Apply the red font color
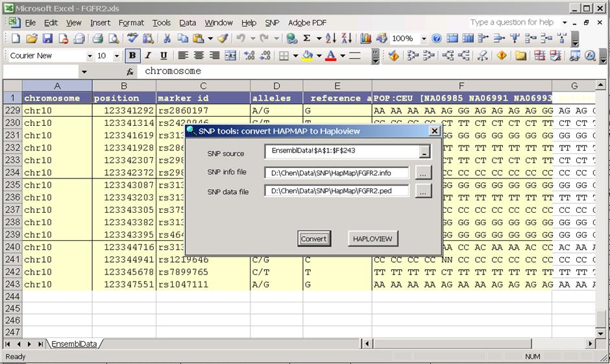Image resolution: width=610 pixels, height=364 pixels. 331,56
